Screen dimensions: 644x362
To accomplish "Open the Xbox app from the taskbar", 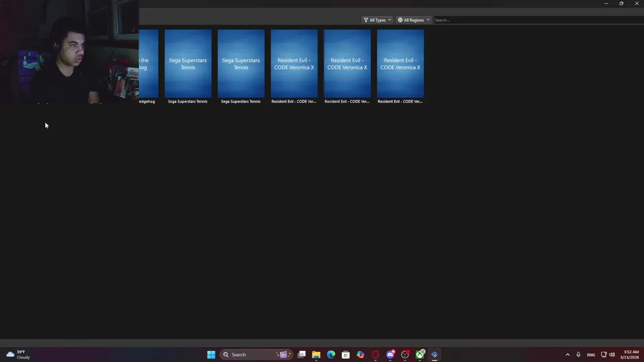I will 420,354.
